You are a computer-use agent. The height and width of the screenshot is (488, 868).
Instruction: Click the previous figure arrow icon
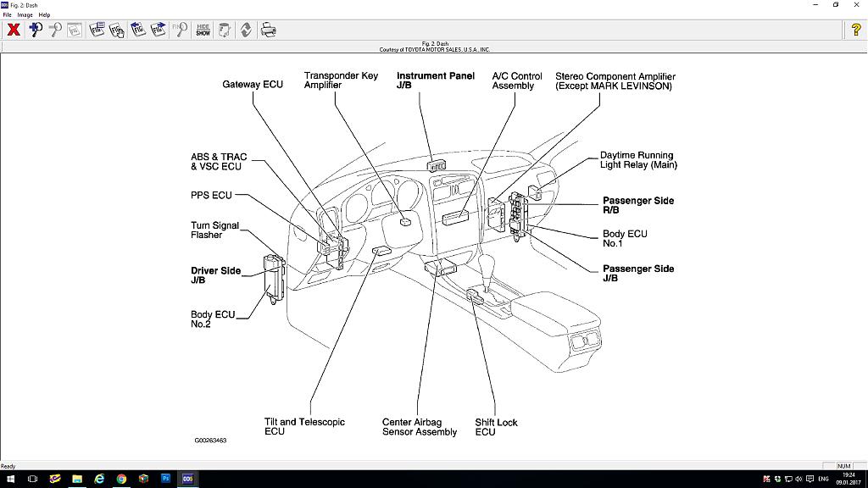click(x=137, y=30)
